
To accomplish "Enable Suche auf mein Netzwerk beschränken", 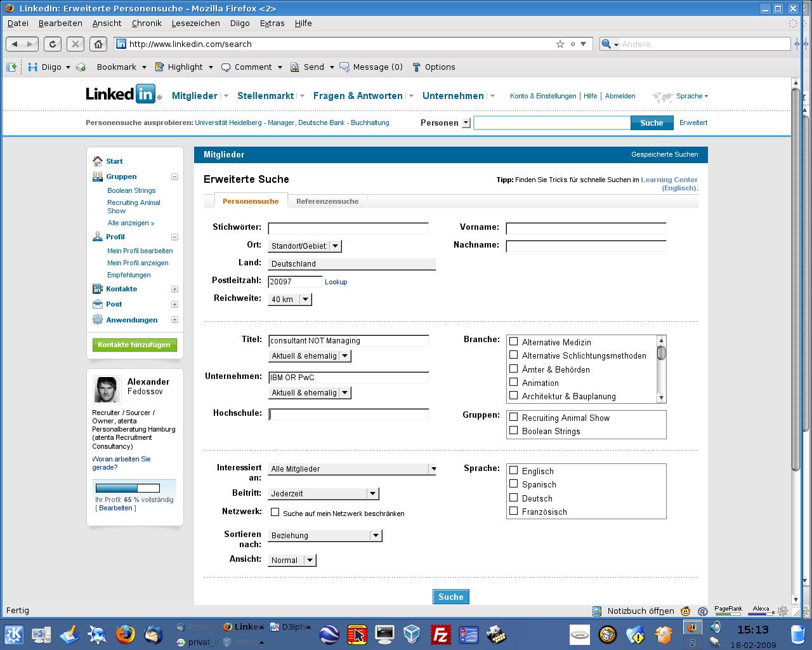I will tap(275, 512).
